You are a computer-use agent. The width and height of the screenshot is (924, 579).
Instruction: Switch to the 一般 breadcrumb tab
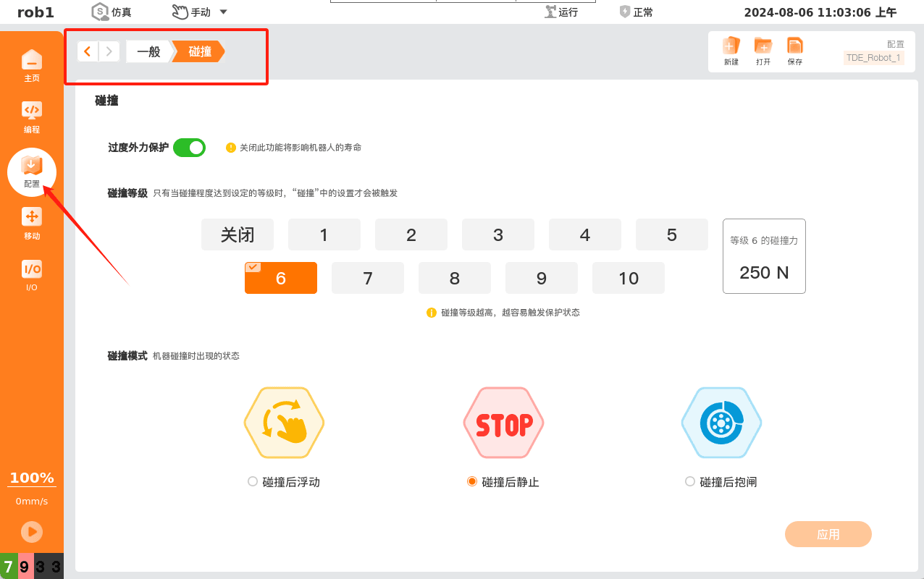(148, 51)
